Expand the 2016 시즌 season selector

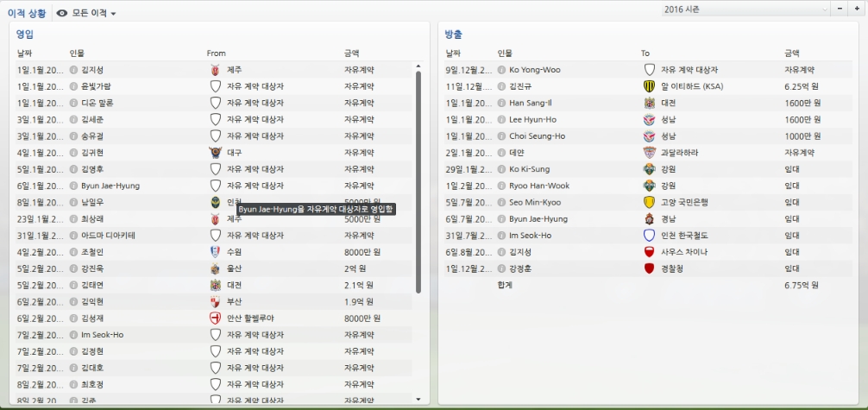click(745, 9)
